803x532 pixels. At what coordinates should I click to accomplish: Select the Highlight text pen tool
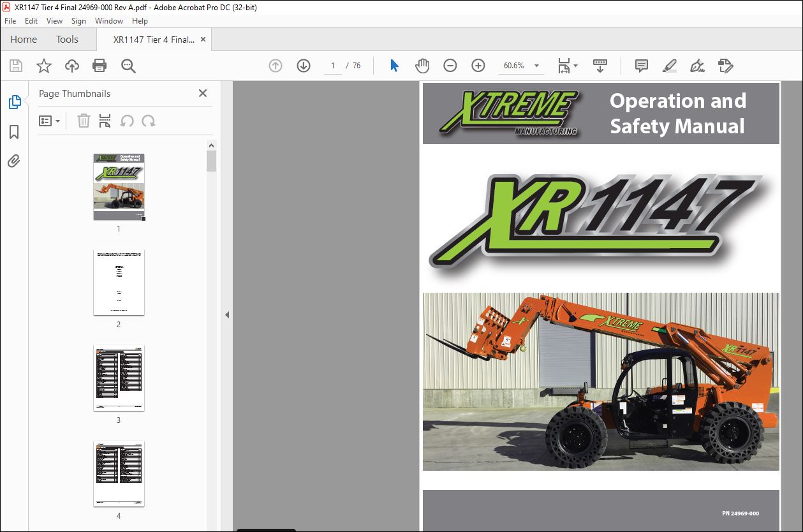pos(669,66)
